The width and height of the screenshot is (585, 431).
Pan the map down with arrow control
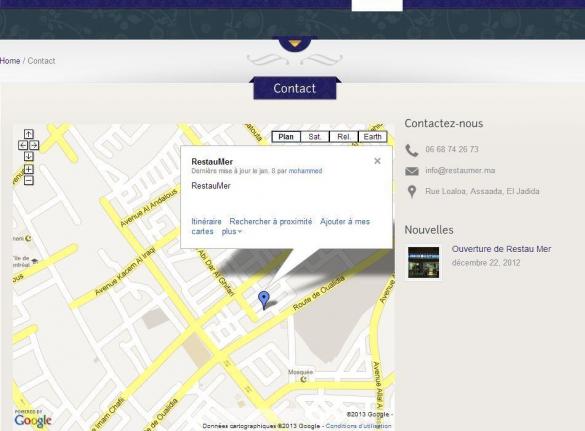point(29,156)
